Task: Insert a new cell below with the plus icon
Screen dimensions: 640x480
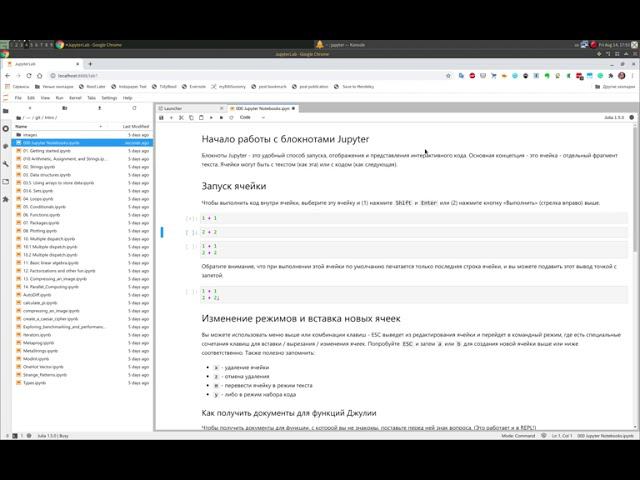Action: 171,118
